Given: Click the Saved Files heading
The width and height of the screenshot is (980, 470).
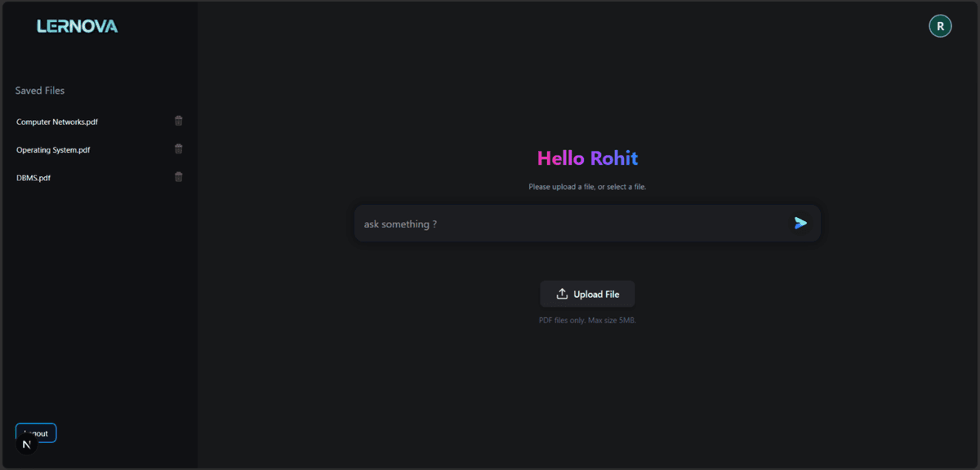Looking at the screenshot, I should click(40, 91).
